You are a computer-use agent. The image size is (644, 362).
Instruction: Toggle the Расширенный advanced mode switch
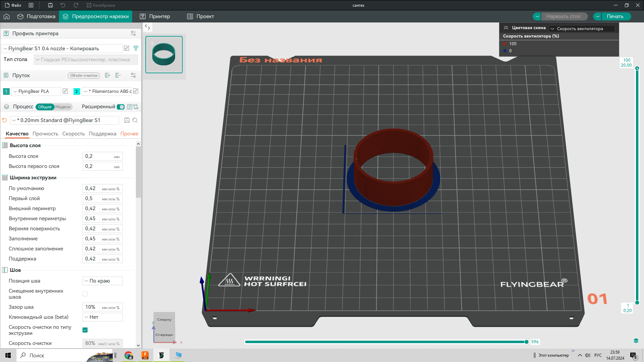tap(121, 107)
